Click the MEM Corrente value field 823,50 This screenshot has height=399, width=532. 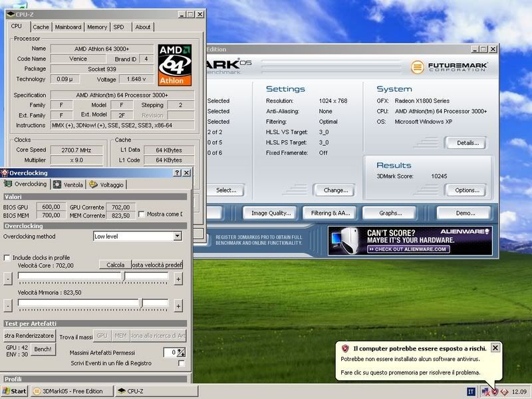[x=121, y=215]
